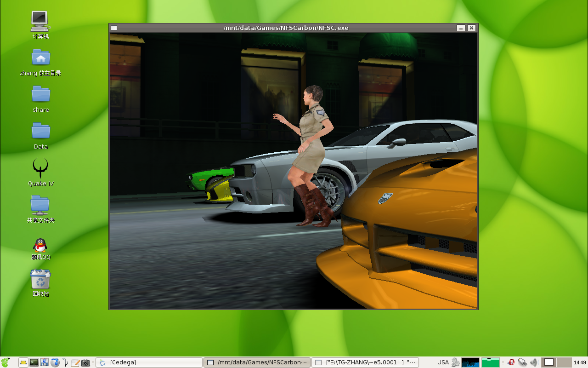The image size is (588, 368).
Task: Click the red Opera tray icon
Action: 511,362
